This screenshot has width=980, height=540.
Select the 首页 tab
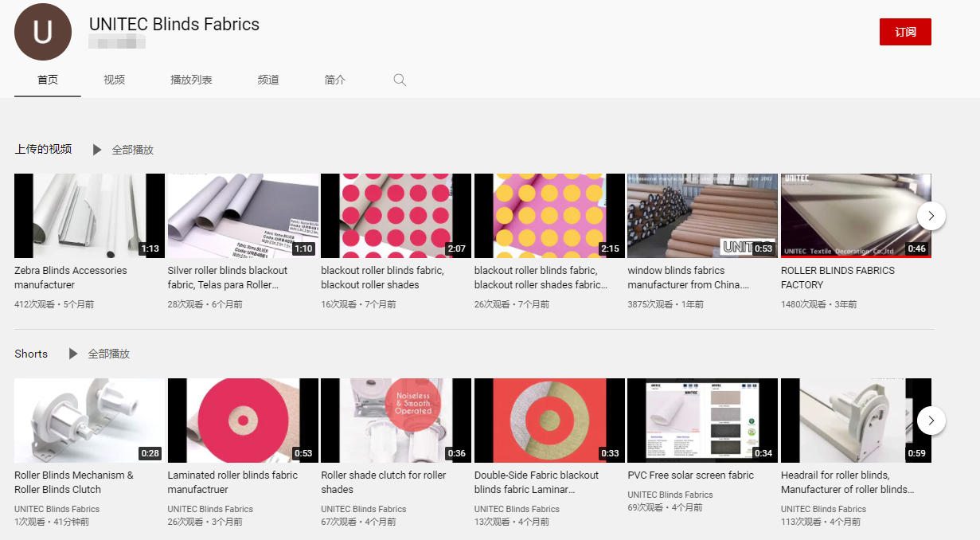point(48,80)
